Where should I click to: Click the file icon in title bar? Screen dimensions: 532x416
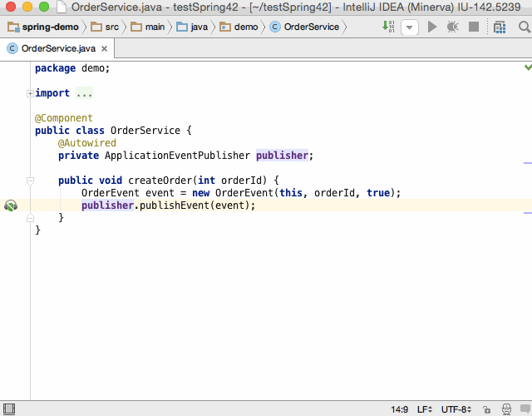pos(61,7)
